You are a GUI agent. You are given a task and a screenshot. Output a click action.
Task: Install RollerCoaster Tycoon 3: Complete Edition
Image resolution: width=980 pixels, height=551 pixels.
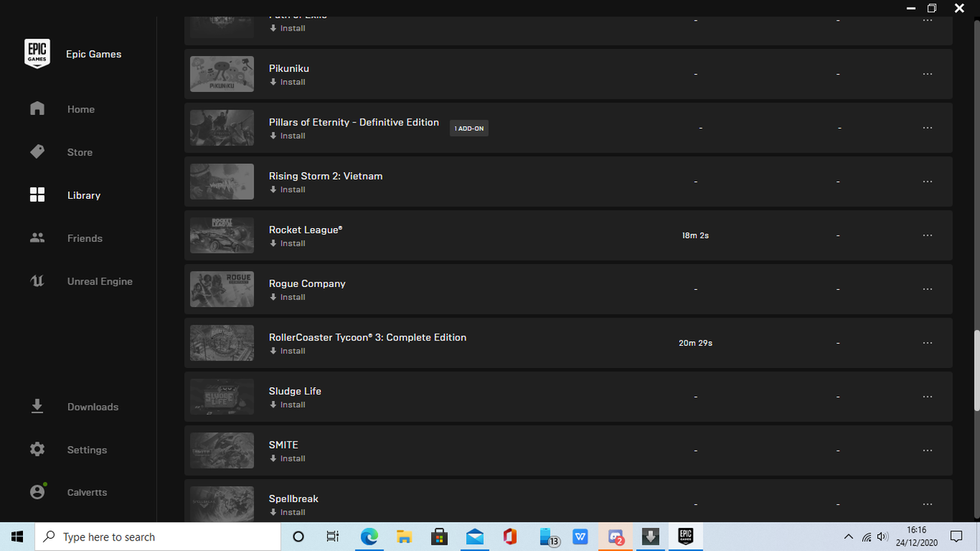287,350
